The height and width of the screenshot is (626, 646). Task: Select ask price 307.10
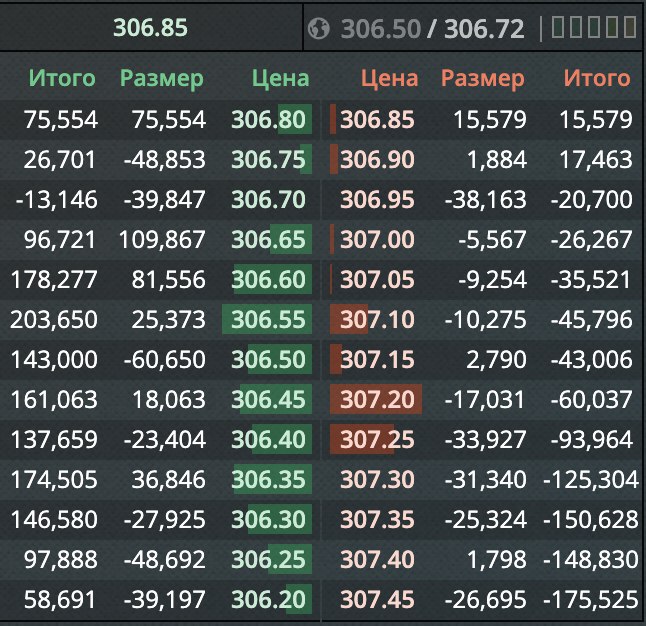click(377, 319)
